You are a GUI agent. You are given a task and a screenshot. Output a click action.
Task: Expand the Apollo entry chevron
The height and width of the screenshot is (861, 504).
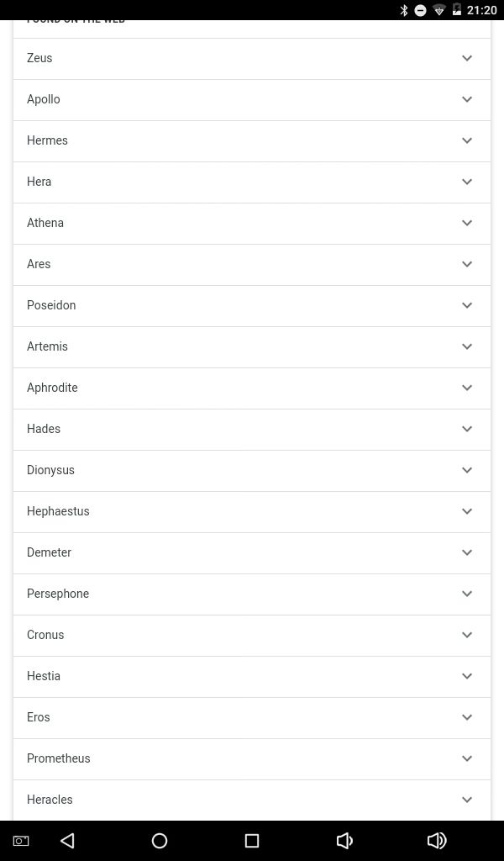coord(467,99)
